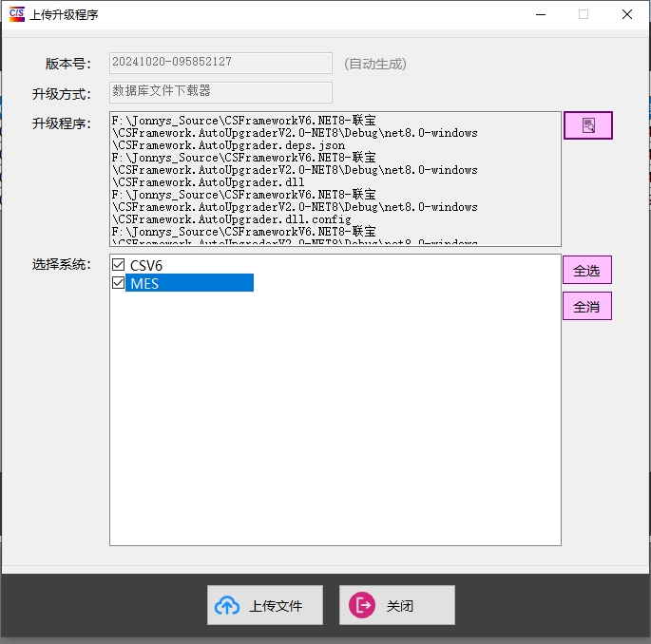Viewport: 651px width, 644px height.
Task: Minimize the 上传升级程序 window
Action: 541,14
